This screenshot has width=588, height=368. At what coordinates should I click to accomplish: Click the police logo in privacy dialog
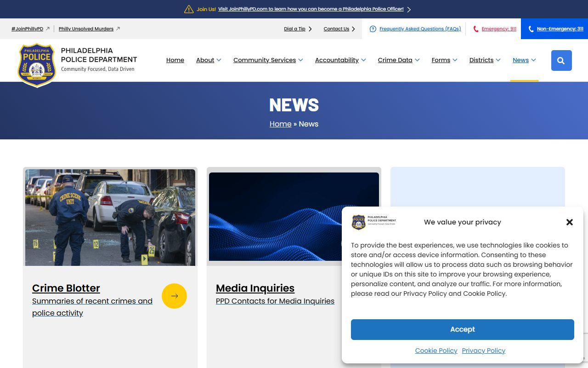[374, 222]
